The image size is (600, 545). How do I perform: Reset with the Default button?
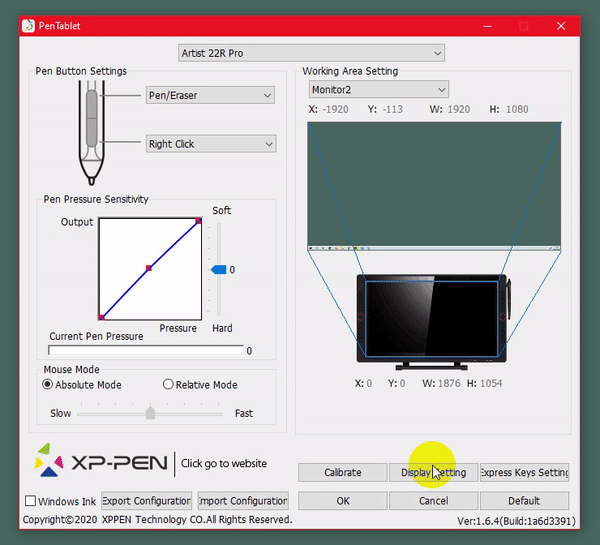[x=524, y=501]
